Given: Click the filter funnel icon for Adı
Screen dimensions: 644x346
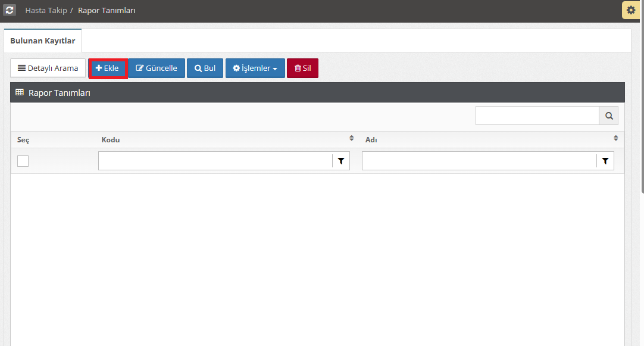Looking at the screenshot, I should pos(605,161).
